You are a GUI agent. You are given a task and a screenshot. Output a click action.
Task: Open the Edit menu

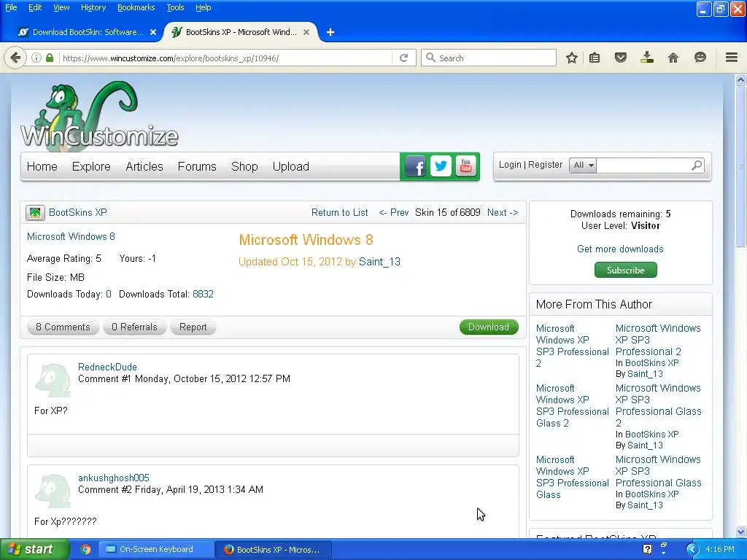[x=35, y=7]
